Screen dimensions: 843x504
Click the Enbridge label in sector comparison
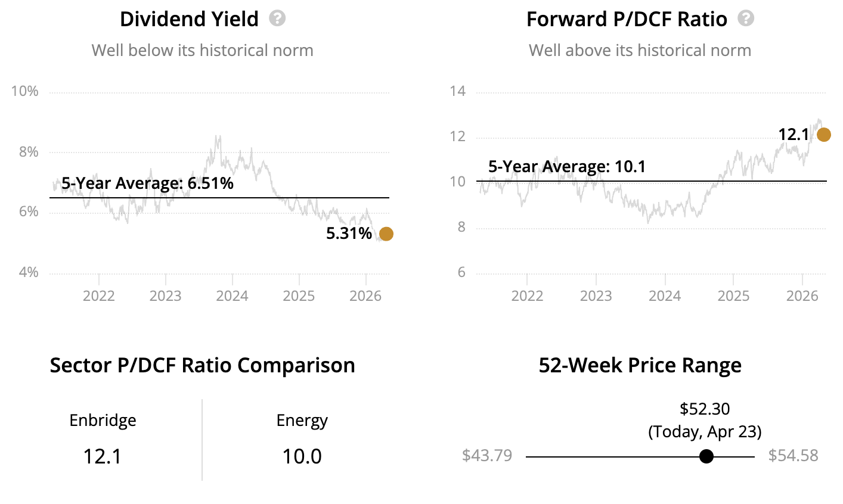(103, 421)
